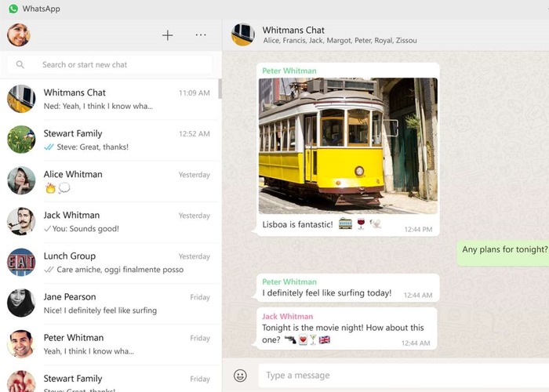This screenshot has height=392, width=549.
Task: Click the 11:09 AM timestamp on Whitmans Chat
Action: tap(195, 93)
